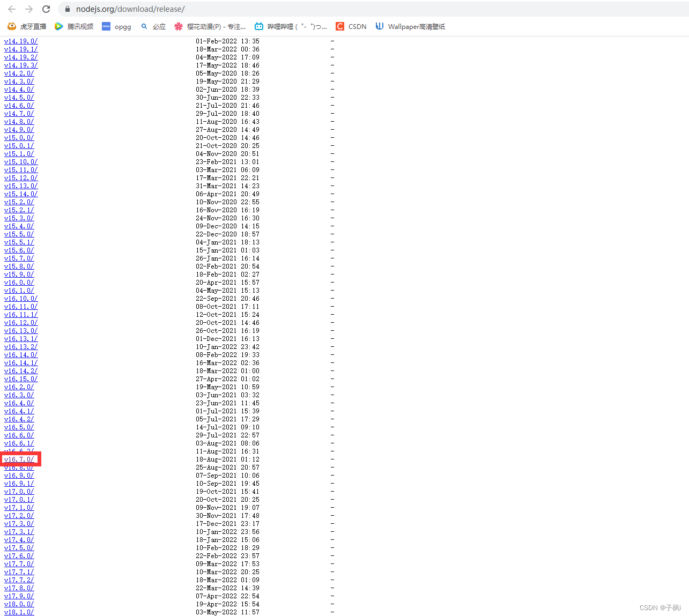Click the date 01-Feb-2022 13:35

pos(227,41)
